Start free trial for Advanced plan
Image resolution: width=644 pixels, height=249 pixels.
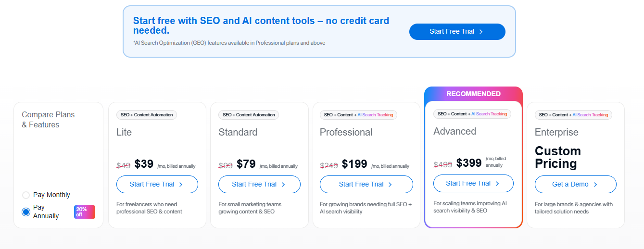click(473, 184)
